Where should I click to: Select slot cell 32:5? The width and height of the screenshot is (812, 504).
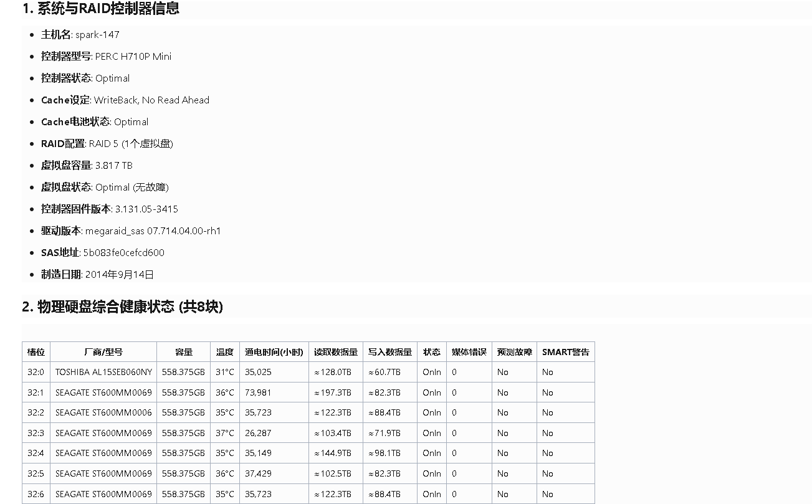pos(36,474)
